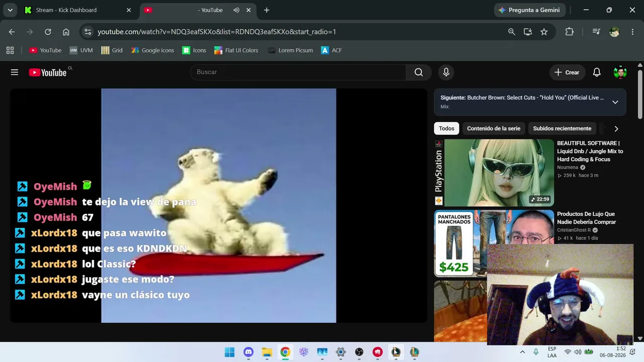Show hidden system tray icons
This screenshot has height=362, width=644.
point(522,352)
